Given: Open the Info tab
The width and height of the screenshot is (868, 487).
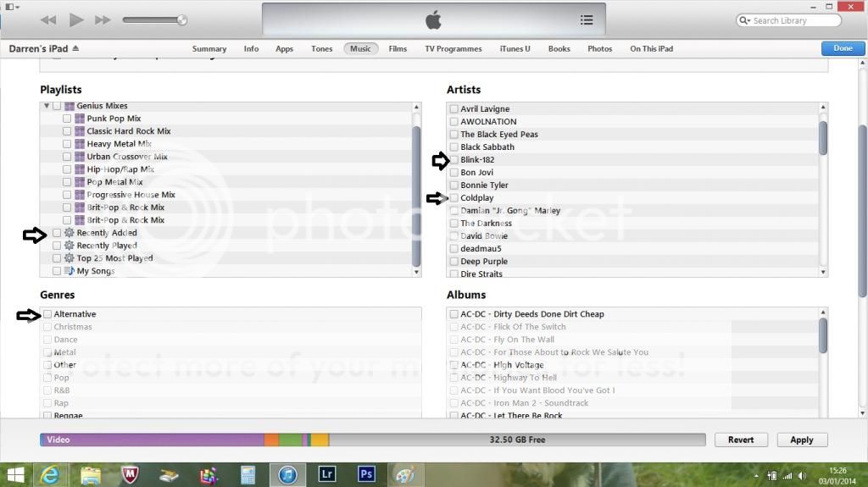Looking at the screenshot, I should point(251,49).
